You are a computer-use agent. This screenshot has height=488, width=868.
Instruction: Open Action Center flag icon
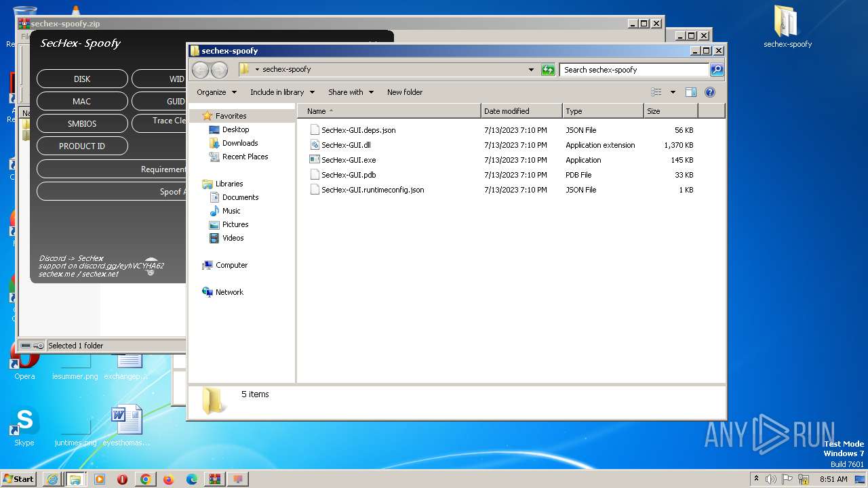coord(787,479)
